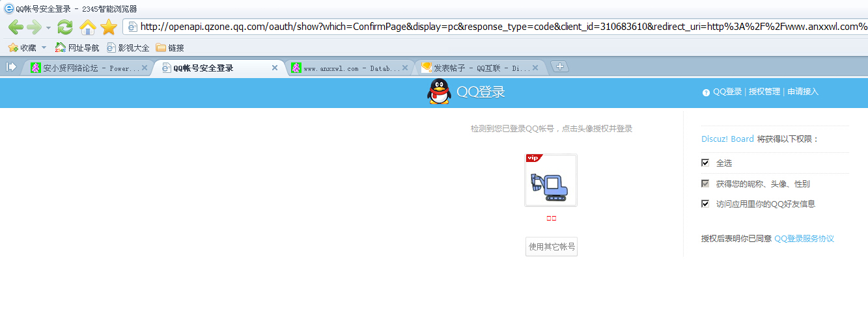Open QQ登录服务协议 agreement link
Viewport: 868px width, 311px height.
coord(804,239)
